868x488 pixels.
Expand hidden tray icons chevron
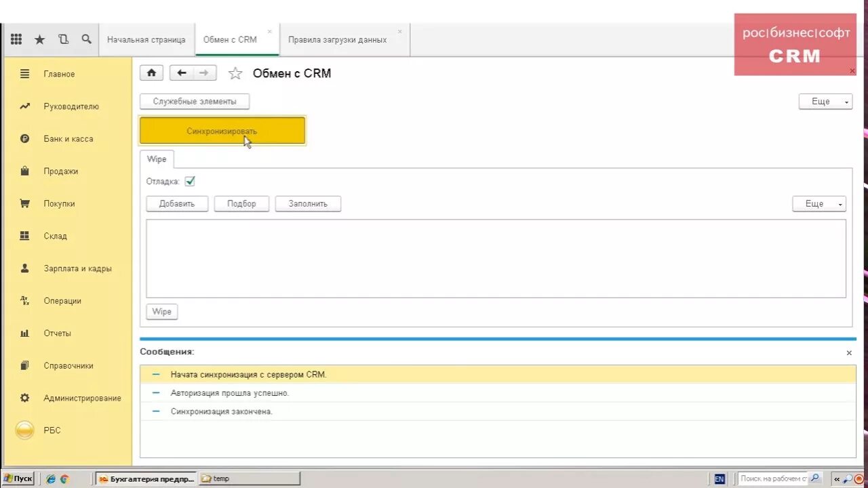coord(837,479)
